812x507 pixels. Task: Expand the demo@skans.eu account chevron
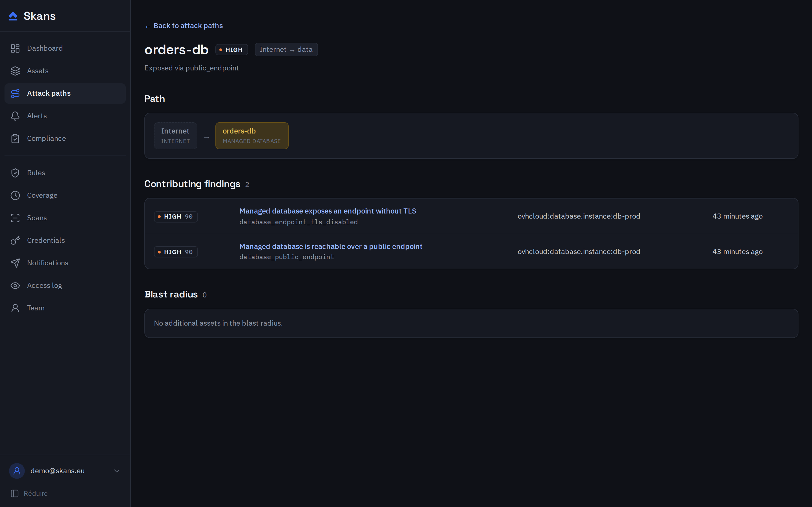(117, 471)
